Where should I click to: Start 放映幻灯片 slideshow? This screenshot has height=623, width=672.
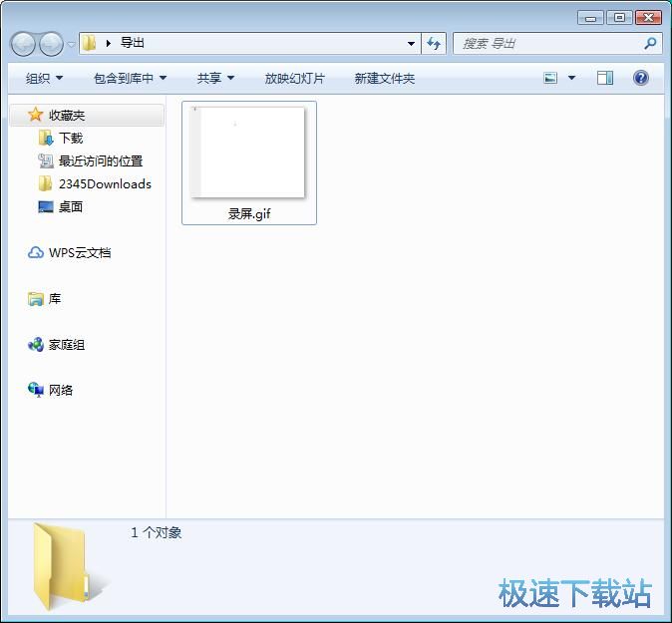(x=294, y=78)
